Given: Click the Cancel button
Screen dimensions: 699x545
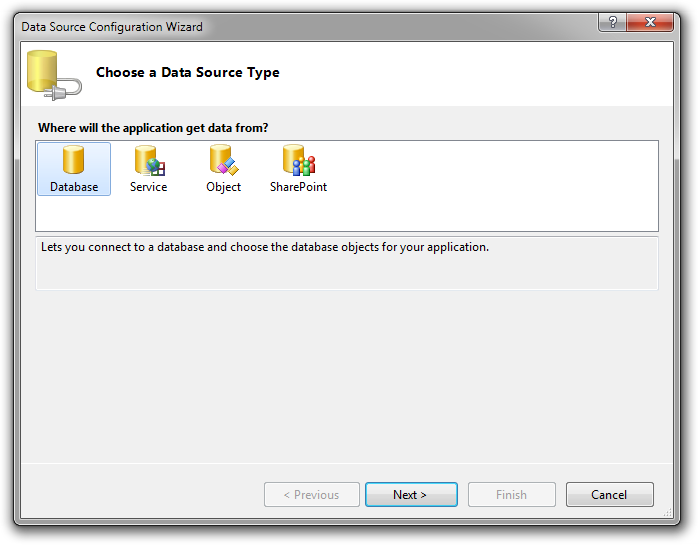Looking at the screenshot, I should [x=609, y=494].
